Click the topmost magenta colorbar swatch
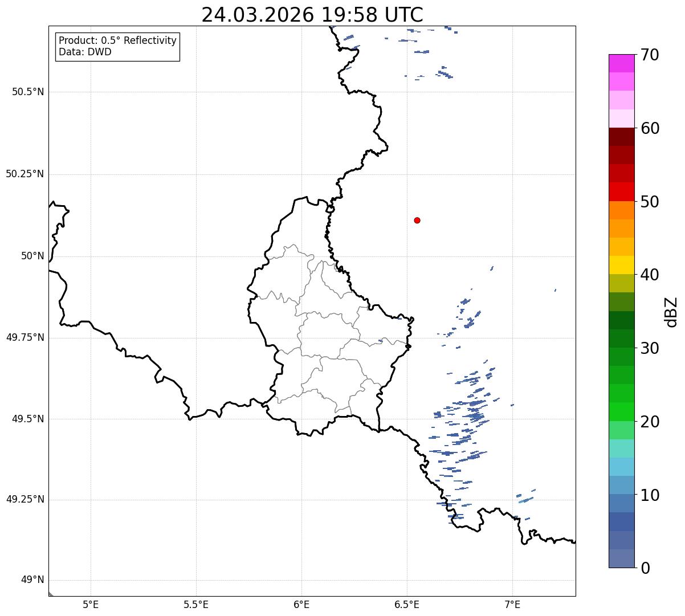 coord(622,63)
